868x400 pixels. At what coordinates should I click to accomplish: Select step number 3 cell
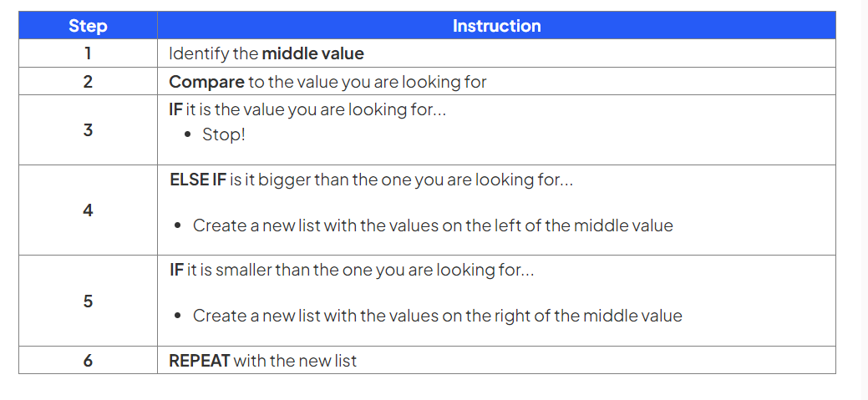88,129
